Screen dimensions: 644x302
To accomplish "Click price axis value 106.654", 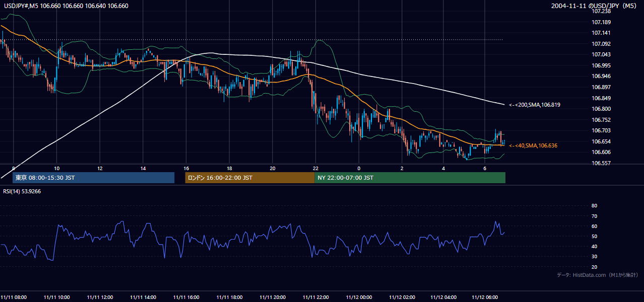I will (x=601, y=141).
